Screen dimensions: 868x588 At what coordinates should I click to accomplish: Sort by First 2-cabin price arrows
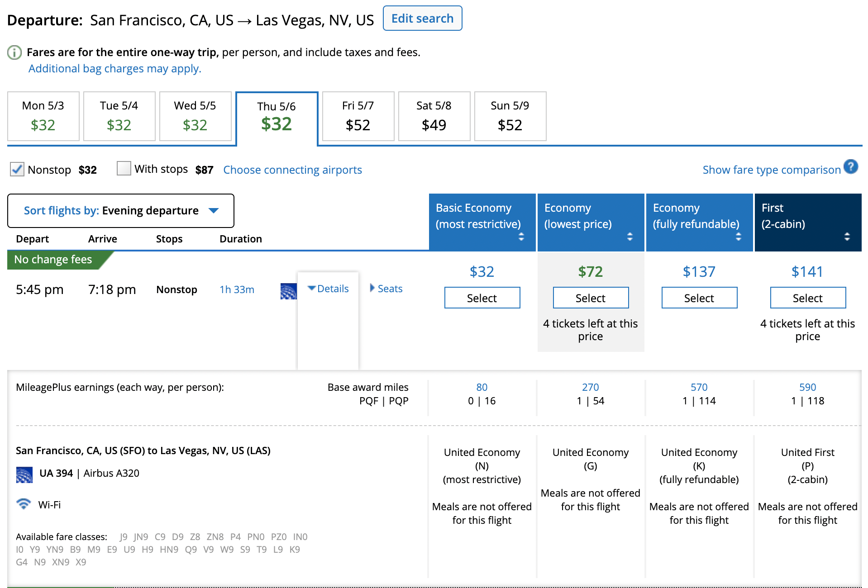(x=847, y=237)
